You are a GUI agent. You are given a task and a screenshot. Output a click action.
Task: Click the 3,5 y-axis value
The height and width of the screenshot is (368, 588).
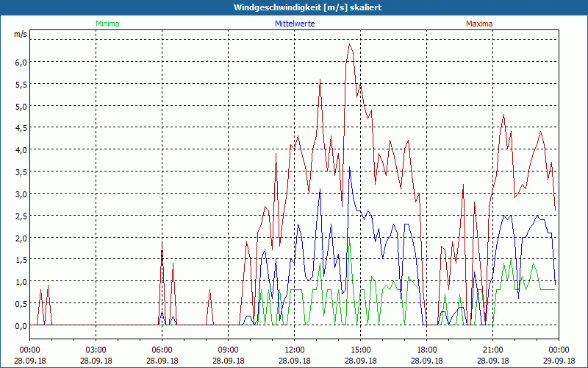click(21, 172)
